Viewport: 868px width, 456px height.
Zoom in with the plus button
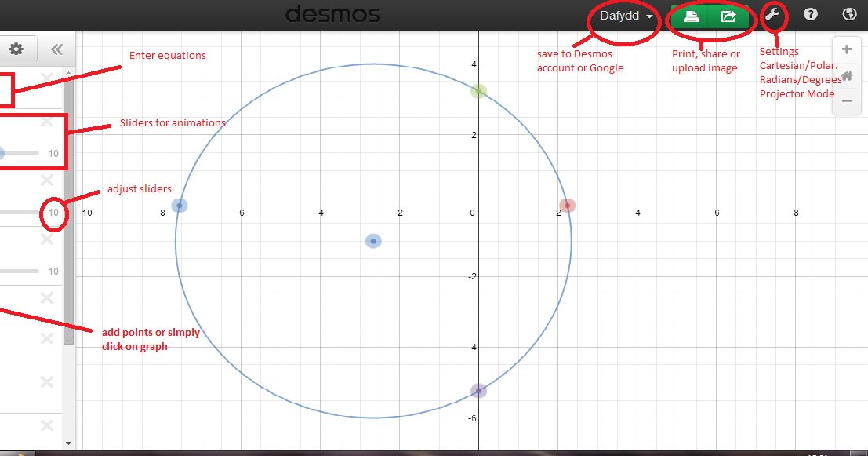pos(847,49)
